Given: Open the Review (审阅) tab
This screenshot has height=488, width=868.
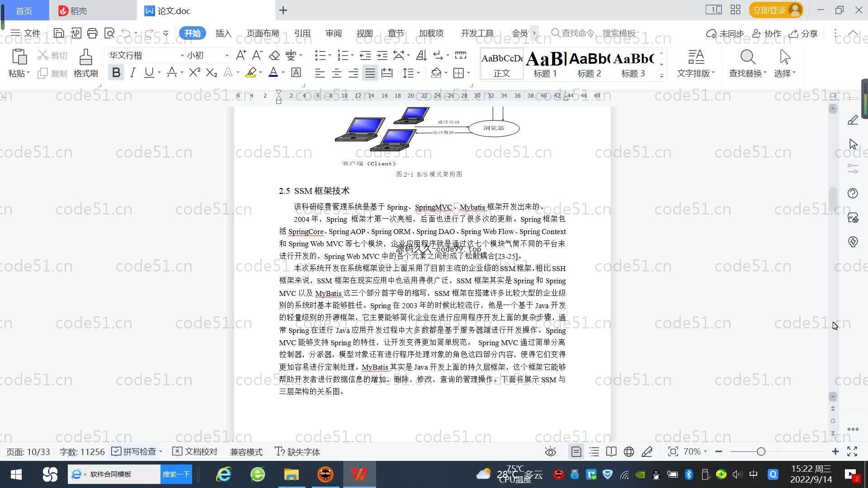Looking at the screenshot, I should pyautogui.click(x=333, y=33).
